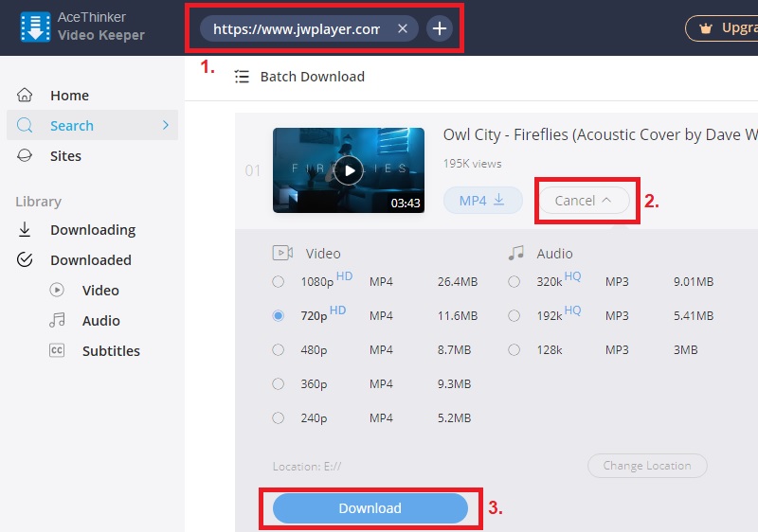The image size is (758, 532).
Task: Open Batch Download
Action: (313, 77)
